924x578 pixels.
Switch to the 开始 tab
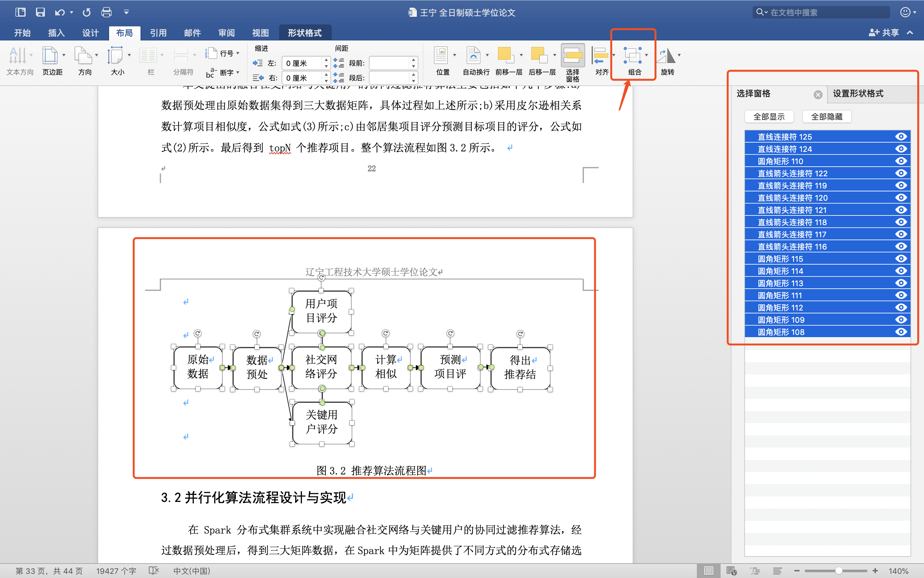[x=22, y=33]
